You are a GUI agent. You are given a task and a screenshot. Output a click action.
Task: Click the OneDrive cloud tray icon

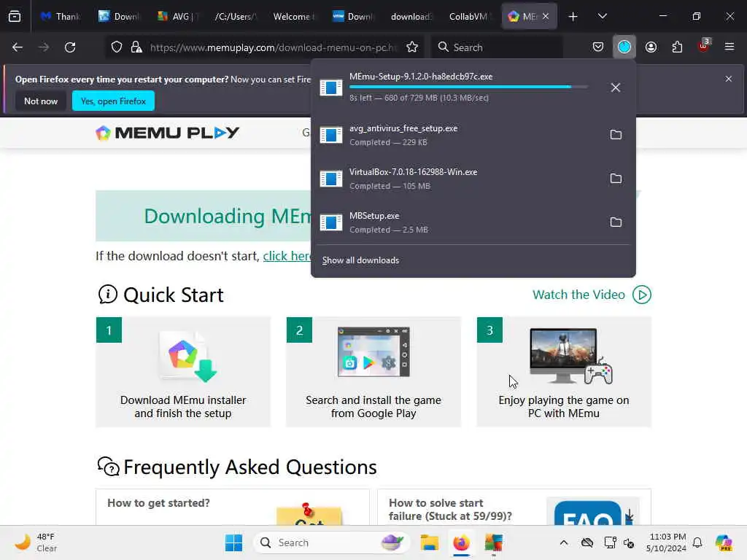coord(587,542)
